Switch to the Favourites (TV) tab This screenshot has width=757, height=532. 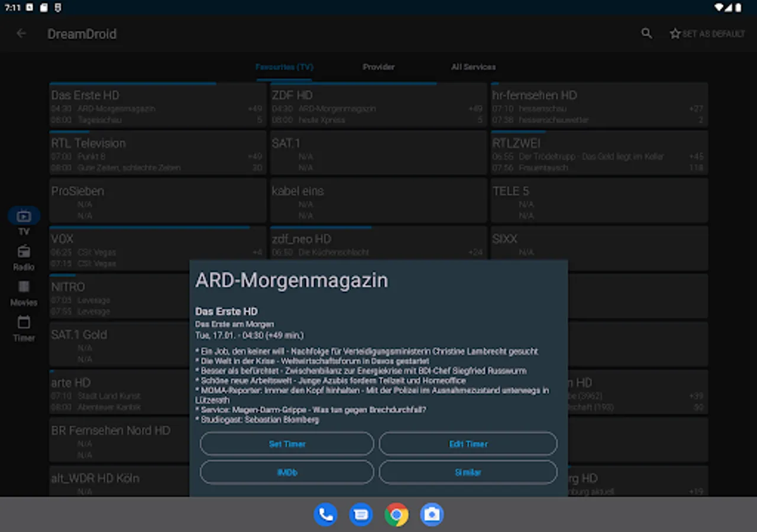[x=284, y=67]
